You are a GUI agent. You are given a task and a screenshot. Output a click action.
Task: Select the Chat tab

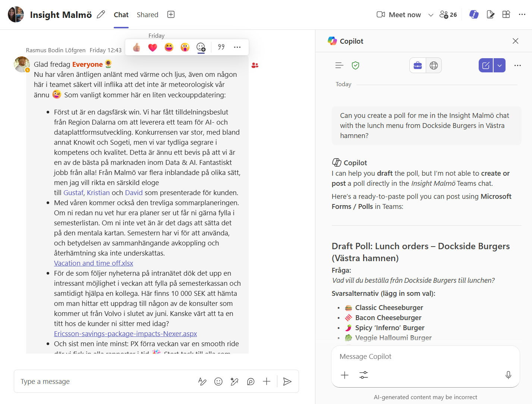pyautogui.click(x=121, y=15)
